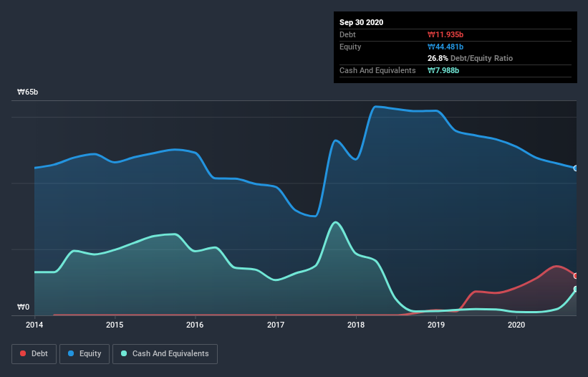
Task: Click the 2016 x-axis label
Action: coord(195,325)
